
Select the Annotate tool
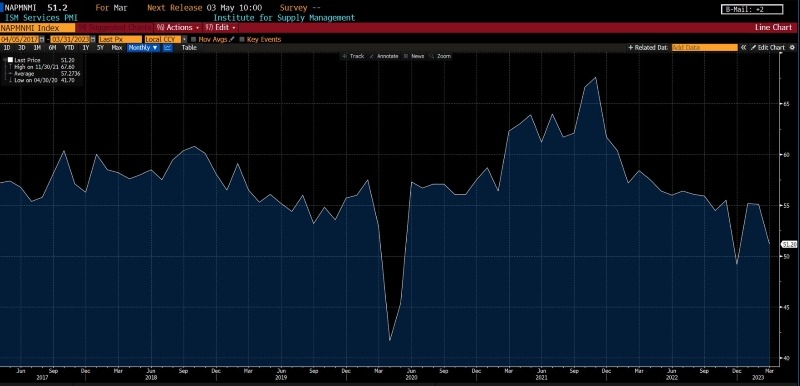coord(384,56)
